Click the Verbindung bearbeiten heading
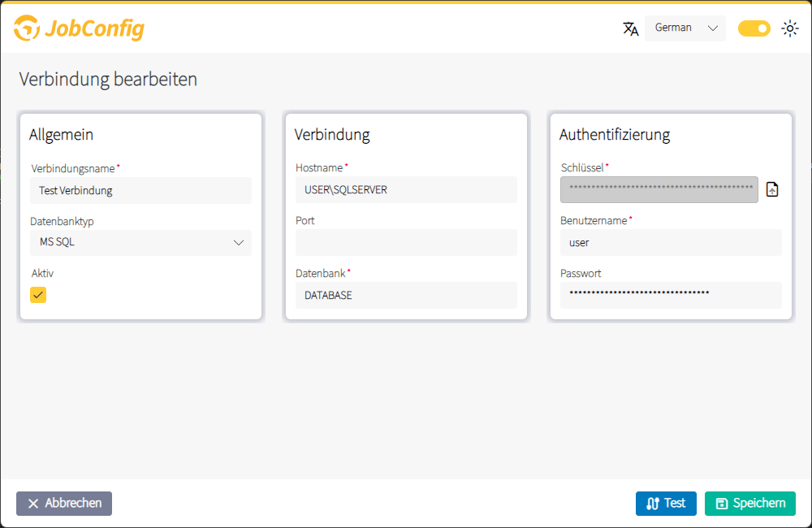The width and height of the screenshot is (812, 528). [x=108, y=80]
